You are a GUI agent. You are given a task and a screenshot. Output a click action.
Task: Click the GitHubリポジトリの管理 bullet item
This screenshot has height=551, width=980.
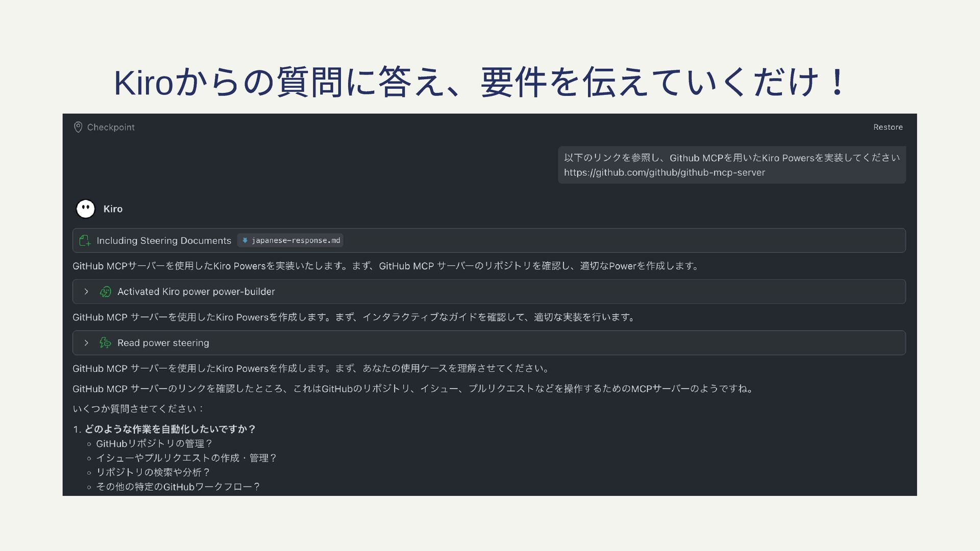[x=154, y=444]
